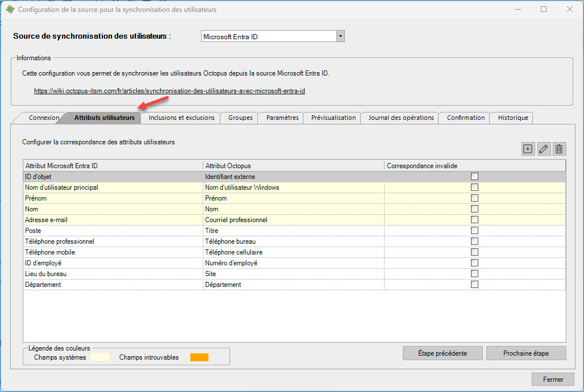
Task: Click the trash delete mapping icon
Action: [559, 149]
